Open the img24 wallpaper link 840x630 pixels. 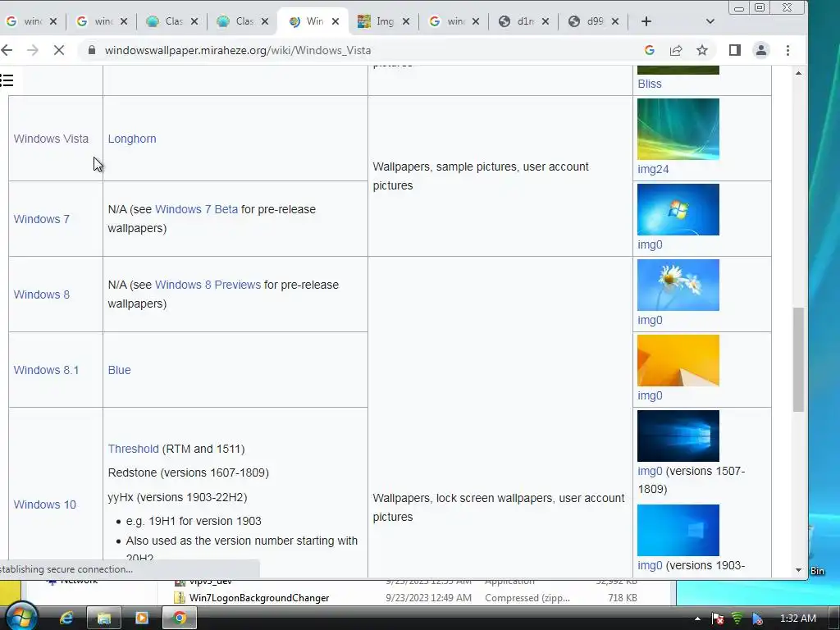653,169
